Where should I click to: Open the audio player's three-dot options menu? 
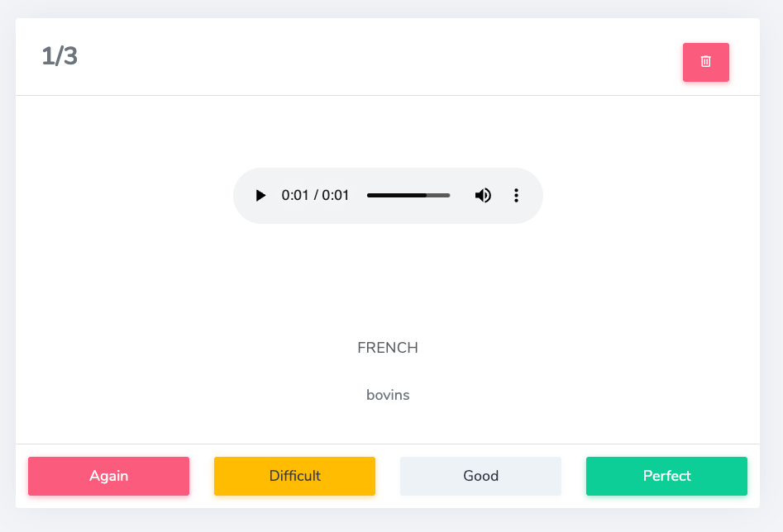click(516, 195)
